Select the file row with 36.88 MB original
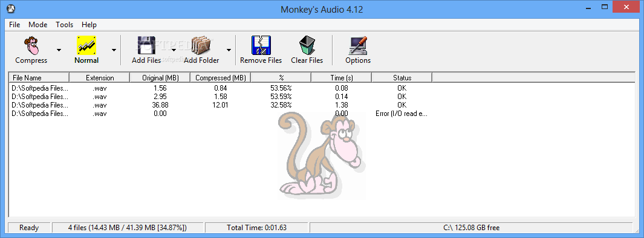The image size is (644, 238). click(x=220, y=105)
